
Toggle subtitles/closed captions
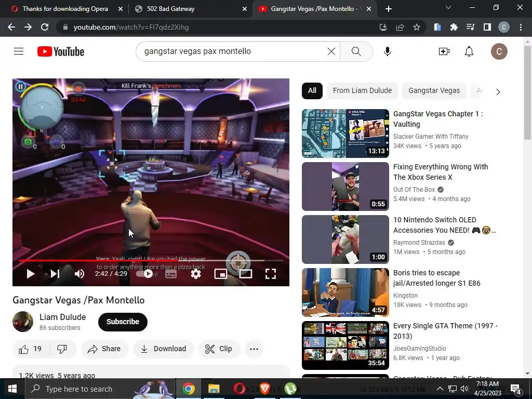point(170,274)
